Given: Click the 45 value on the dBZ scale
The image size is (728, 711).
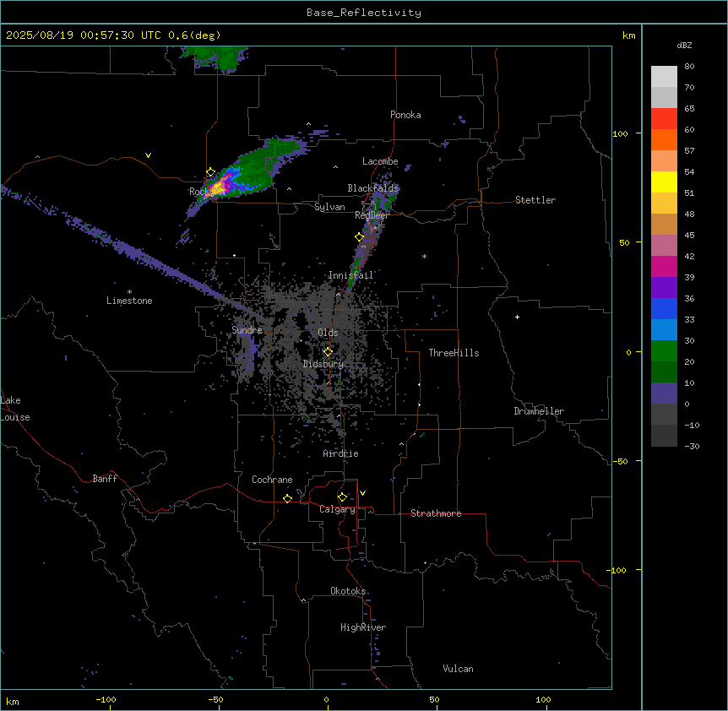Looking at the screenshot, I should [x=689, y=235].
